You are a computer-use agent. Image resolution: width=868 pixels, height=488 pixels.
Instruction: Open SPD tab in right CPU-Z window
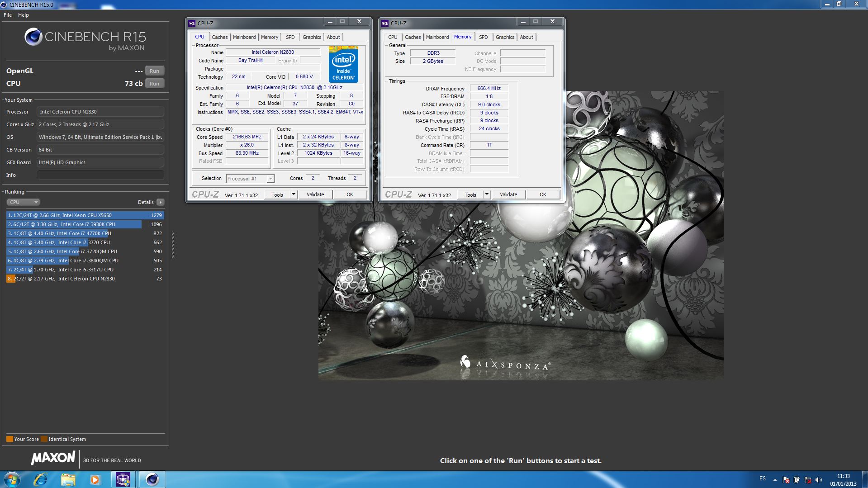(x=484, y=37)
